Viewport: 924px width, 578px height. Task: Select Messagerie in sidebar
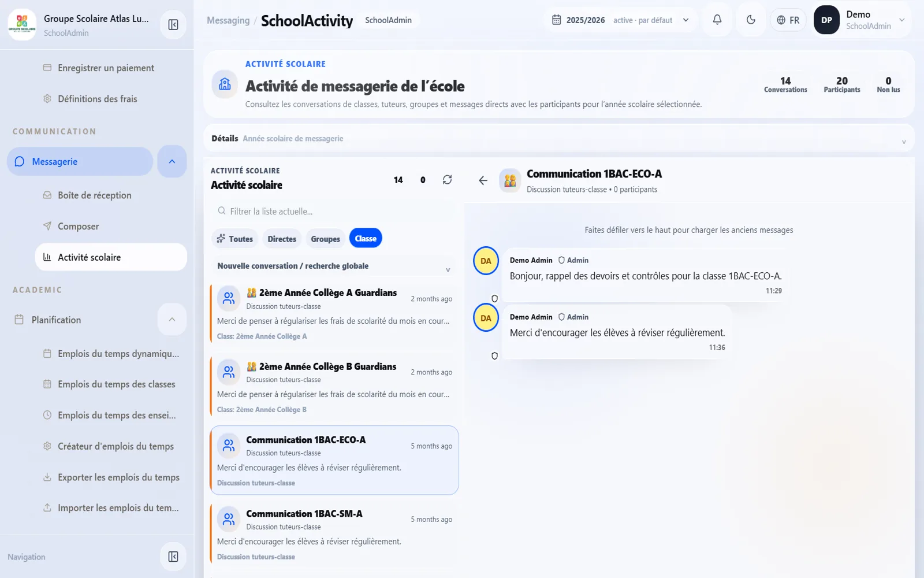click(x=80, y=161)
